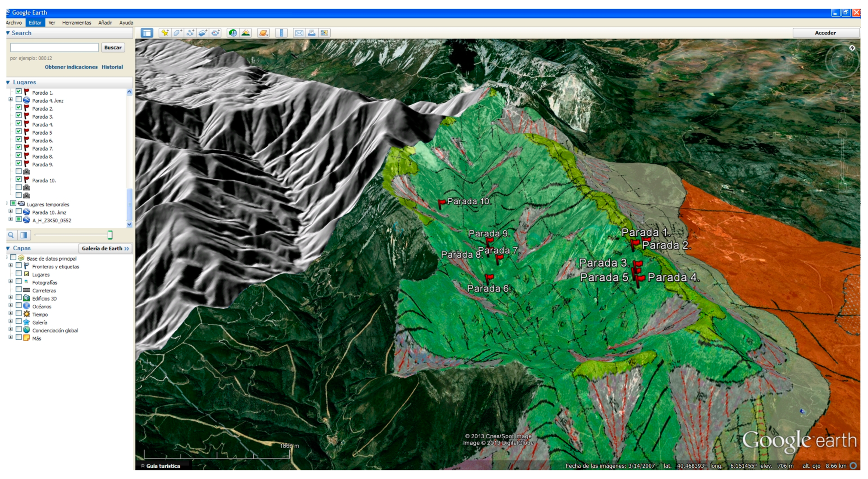Screen dimensions: 868x479
Task: Click the Add Placemark pushpin icon
Action: (x=165, y=33)
